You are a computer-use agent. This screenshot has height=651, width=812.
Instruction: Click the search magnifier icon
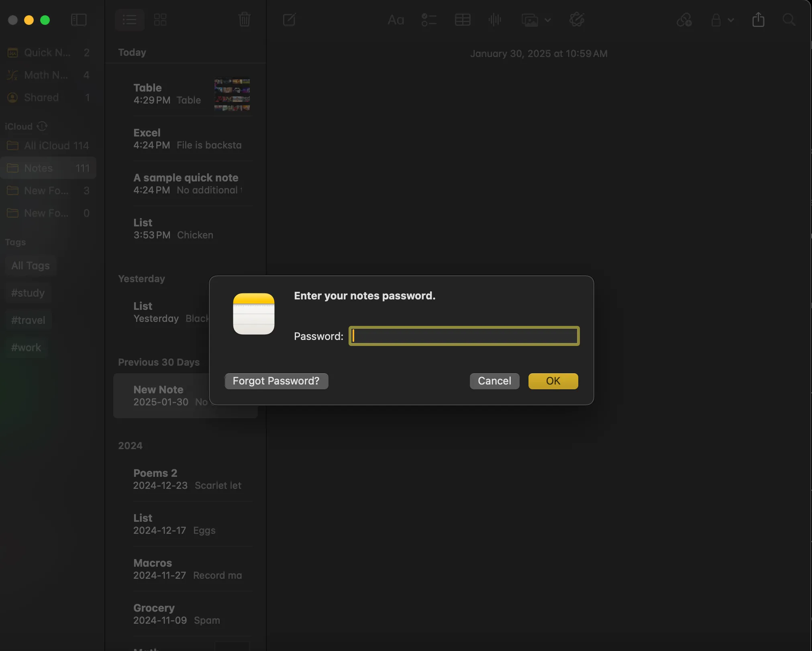coord(788,20)
